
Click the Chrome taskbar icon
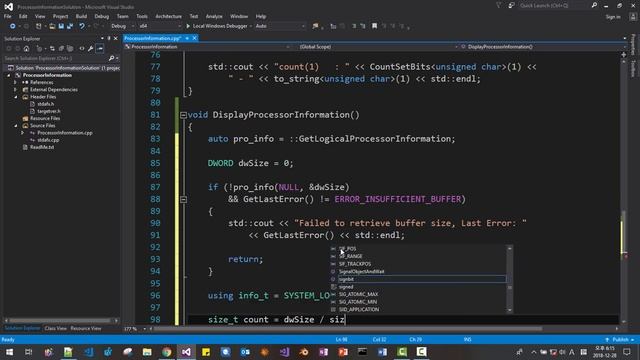click(x=167, y=351)
